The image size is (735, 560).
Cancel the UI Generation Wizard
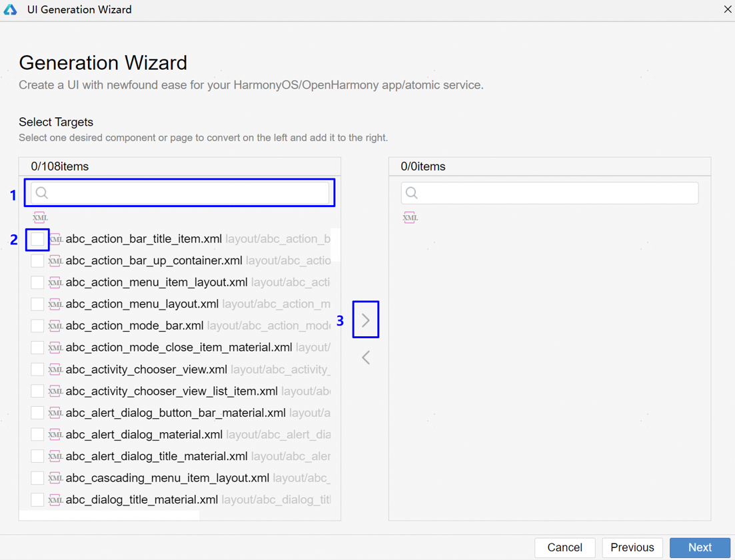click(564, 547)
